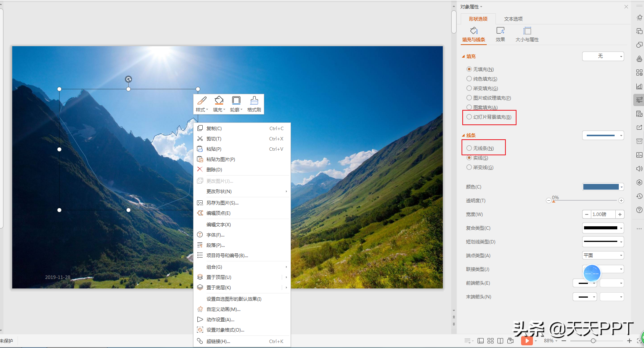Open dash type (短划线类型) dropdown
Viewport: 644px width, 348px height.
[x=603, y=242]
